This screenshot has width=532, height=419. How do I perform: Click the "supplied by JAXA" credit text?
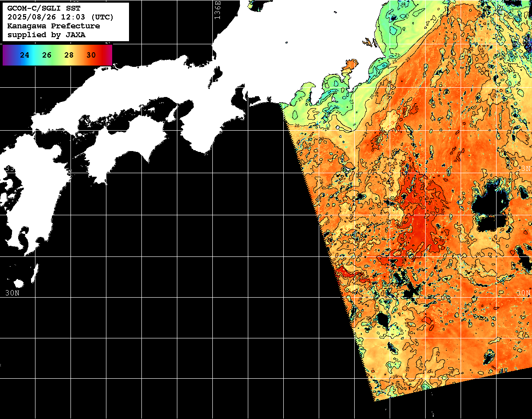47,35
